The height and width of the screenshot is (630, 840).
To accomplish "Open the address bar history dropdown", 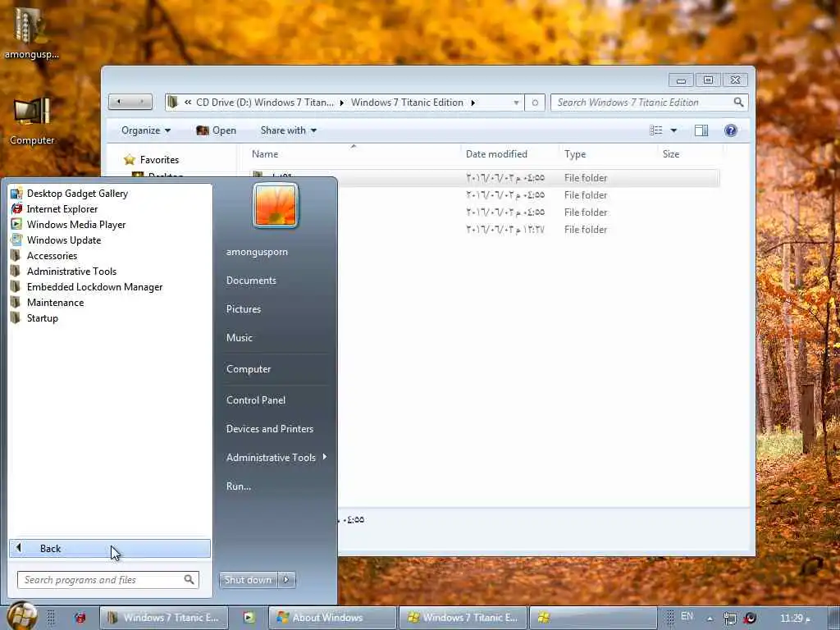I will pos(516,103).
